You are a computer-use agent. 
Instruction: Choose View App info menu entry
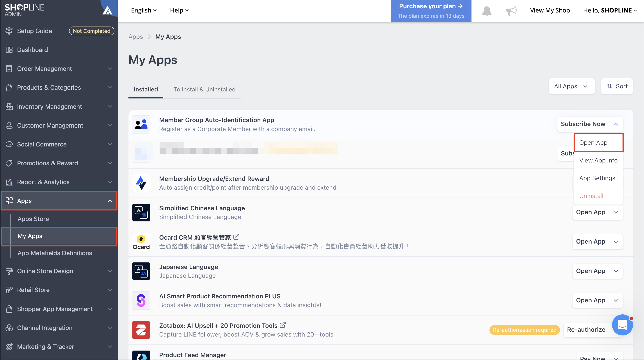pos(598,160)
